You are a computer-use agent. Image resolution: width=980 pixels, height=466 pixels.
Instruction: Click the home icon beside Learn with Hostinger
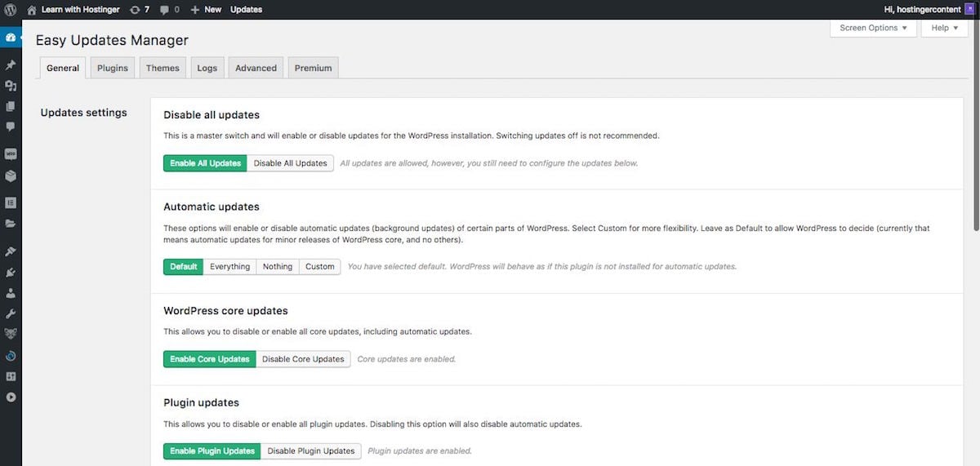point(32,10)
